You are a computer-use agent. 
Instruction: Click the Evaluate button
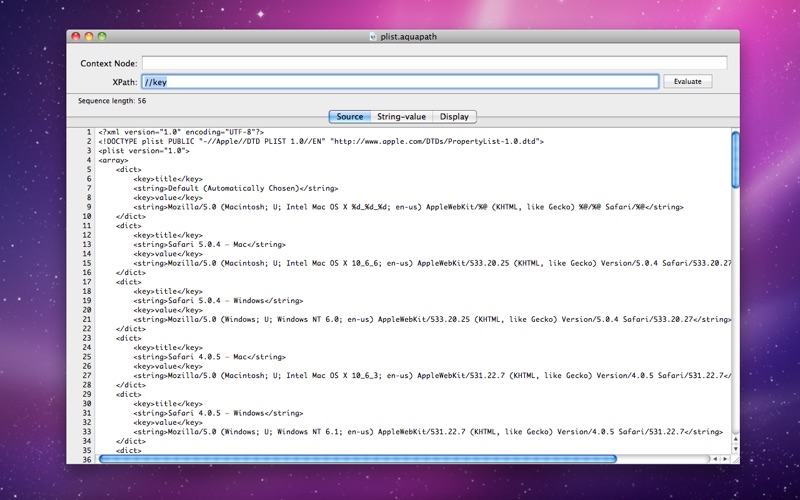click(x=687, y=82)
